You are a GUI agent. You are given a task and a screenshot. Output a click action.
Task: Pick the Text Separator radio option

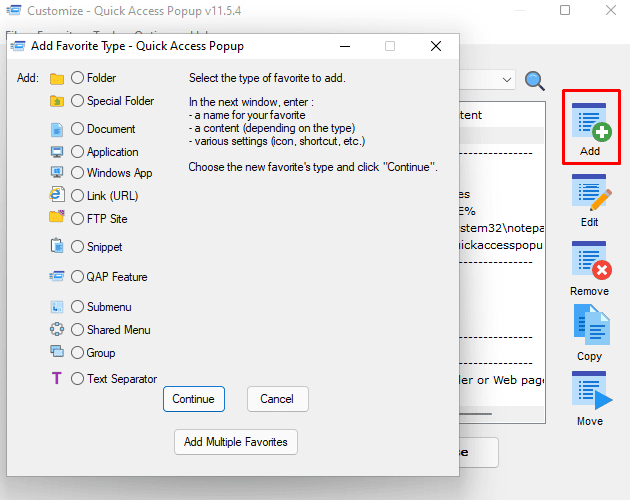(x=77, y=379)
